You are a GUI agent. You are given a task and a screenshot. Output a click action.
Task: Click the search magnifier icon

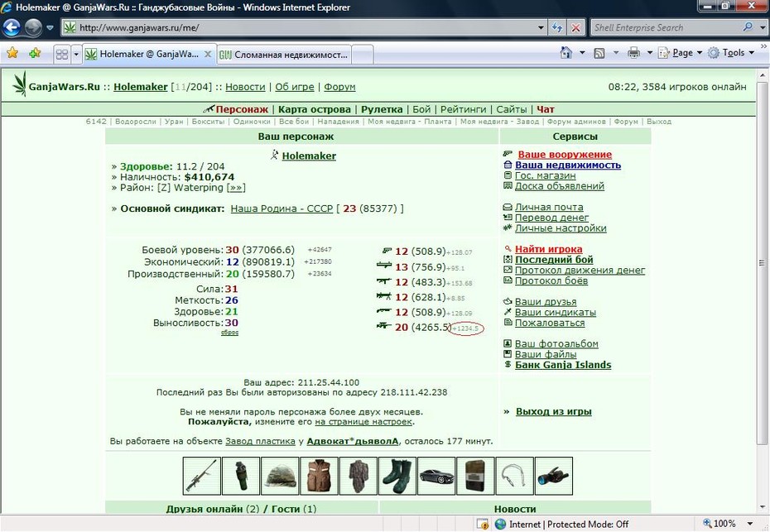tap(748, 27)
